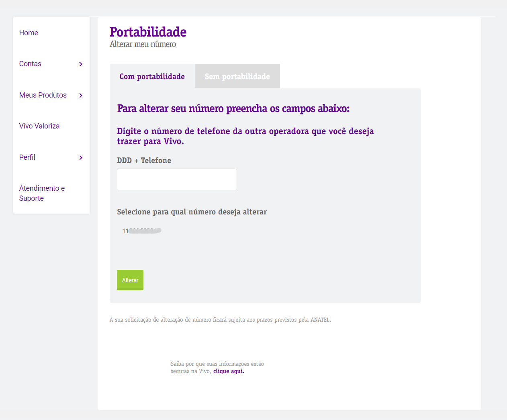
Task: Focus the DDD + Telefone input field
Action: pos(177,179)
